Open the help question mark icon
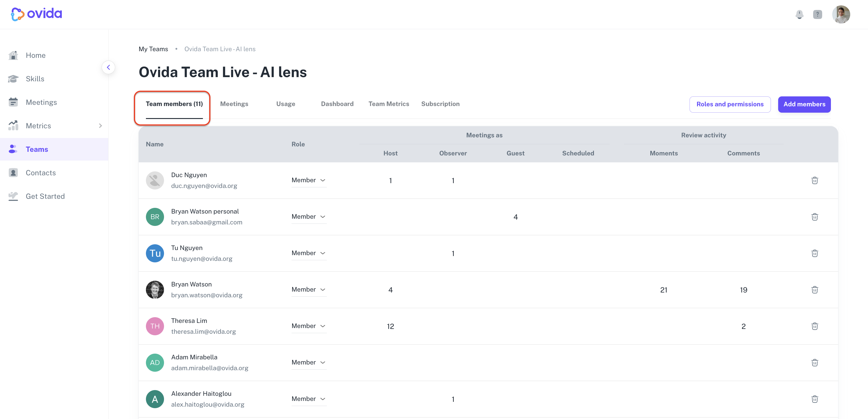Viewport: 868px width, 419px height. coord(817,14)
